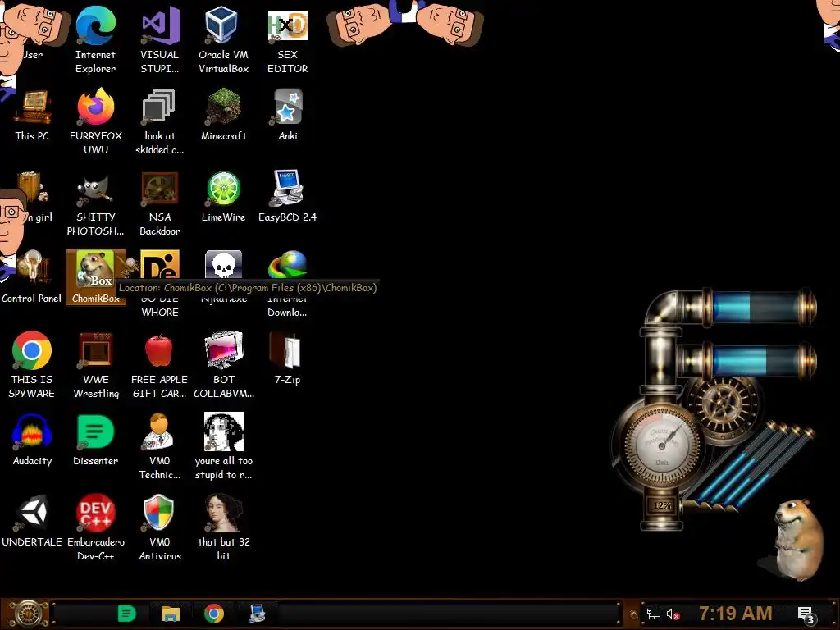Select the GO DIE WHORE desktop icon
840x630 pixels.
coord(160,265)
